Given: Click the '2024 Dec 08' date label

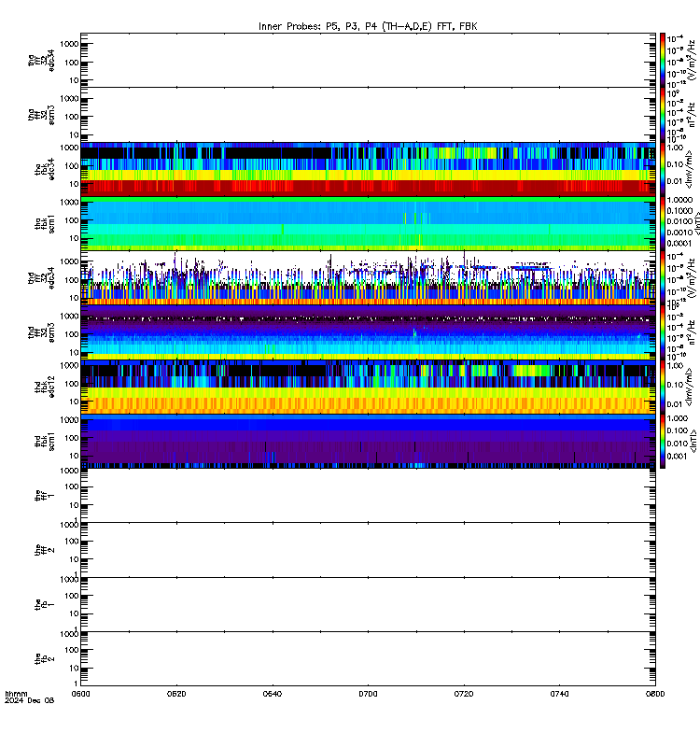Looking at the screenshot, I should click(x=30, y=700).
